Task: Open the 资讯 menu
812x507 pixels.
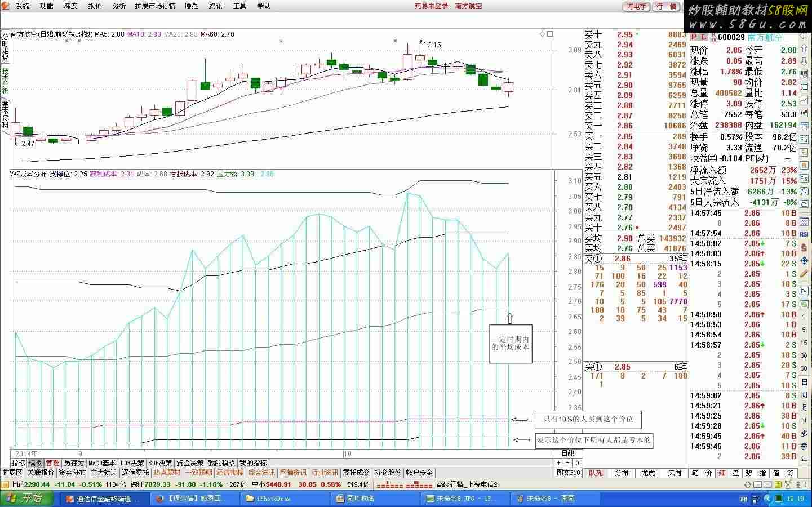Action: 215,6
